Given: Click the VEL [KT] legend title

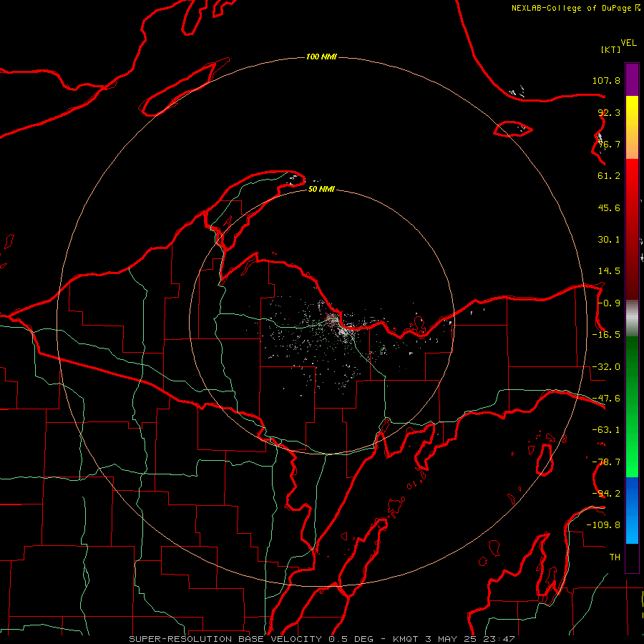Looking at the screenshot, I should pyautogui.click(x=618, y=46).
